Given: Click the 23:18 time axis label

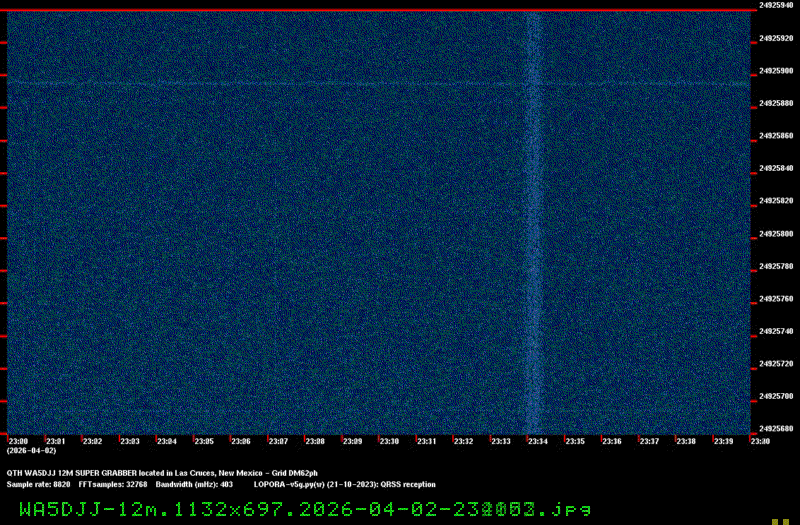Looking at the screenshot, I should [x=686, y=441].
